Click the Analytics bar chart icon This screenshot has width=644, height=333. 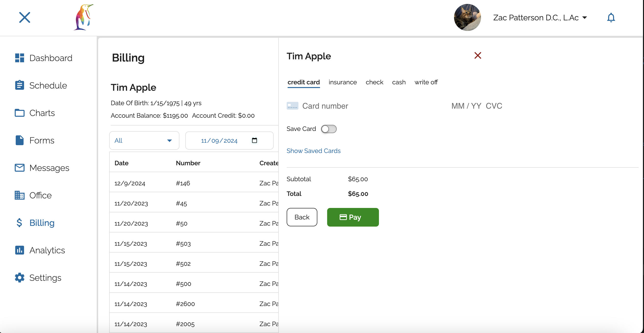click(x=19, y=250)
